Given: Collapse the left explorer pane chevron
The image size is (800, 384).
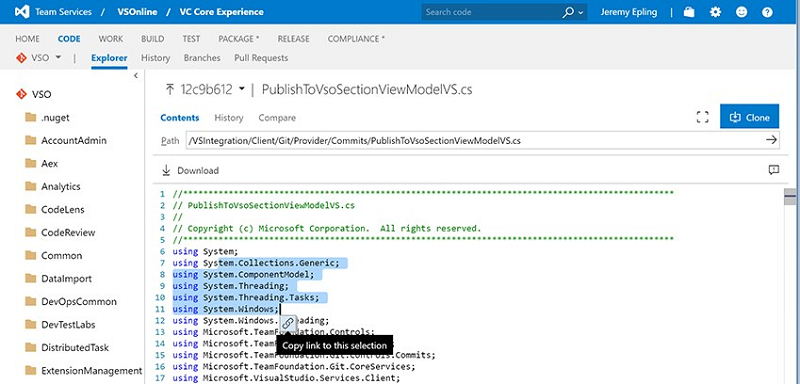Looking at the screenshot, I should [136, 75].
